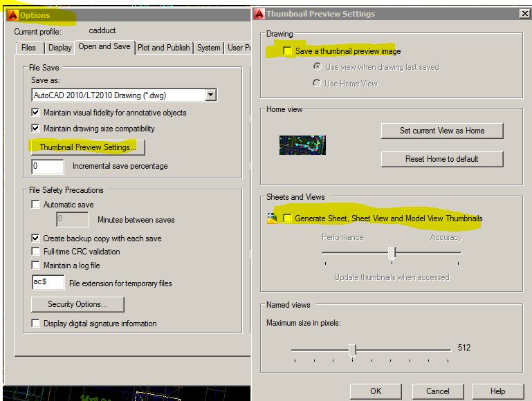Viewport: 532px width, 401px height.
Task: Close the Thumbnail Preview Settings dialog
Action: click(524, 14)
